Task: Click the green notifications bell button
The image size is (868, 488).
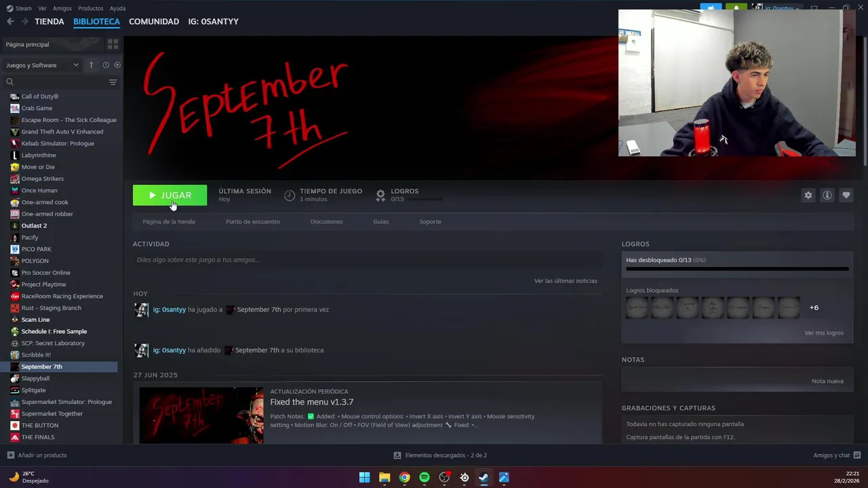Action: click(x=736, y=8)
